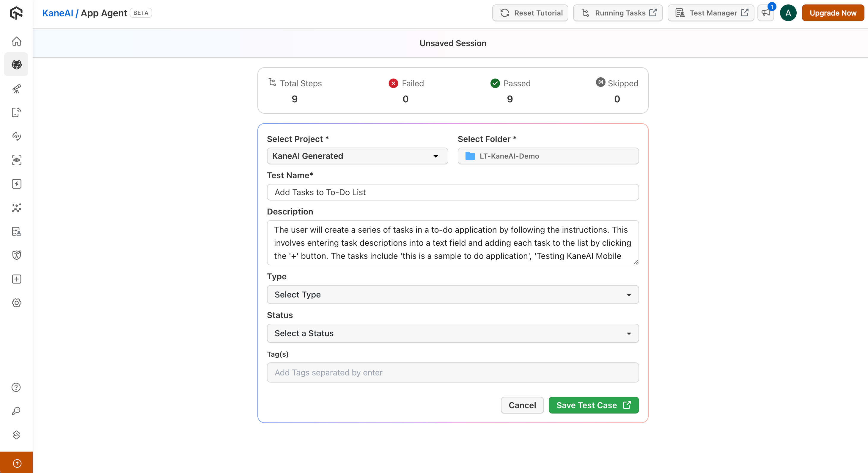Click the KaneAI breadcrumb link

(x=58, y=13)
